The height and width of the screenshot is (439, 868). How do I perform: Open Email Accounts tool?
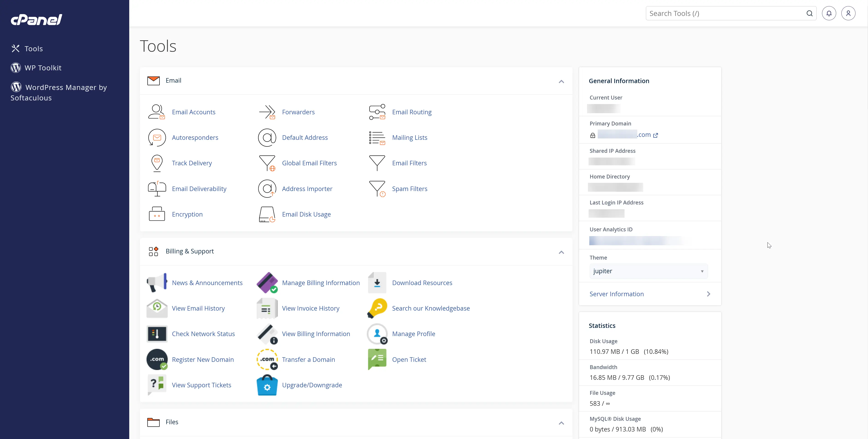[x=194, y=112]
